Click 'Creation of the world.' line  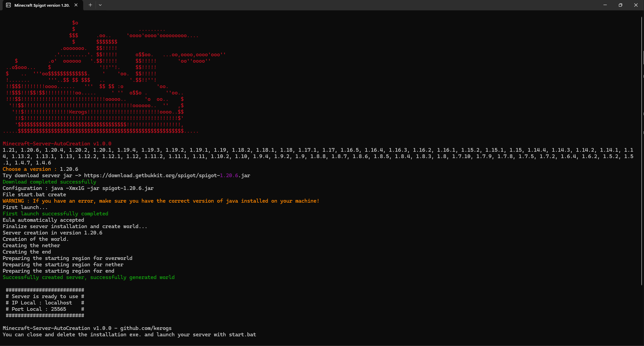click(x=36, y=239)
